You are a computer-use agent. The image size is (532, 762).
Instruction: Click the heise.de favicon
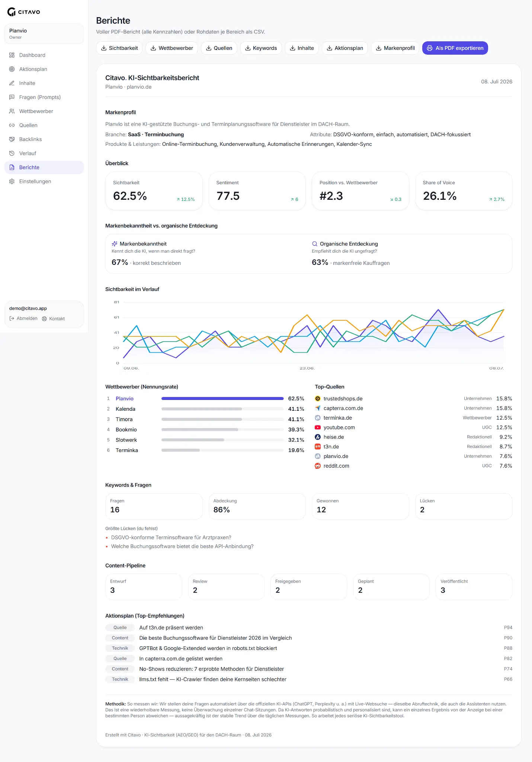(x=318, y=437)
